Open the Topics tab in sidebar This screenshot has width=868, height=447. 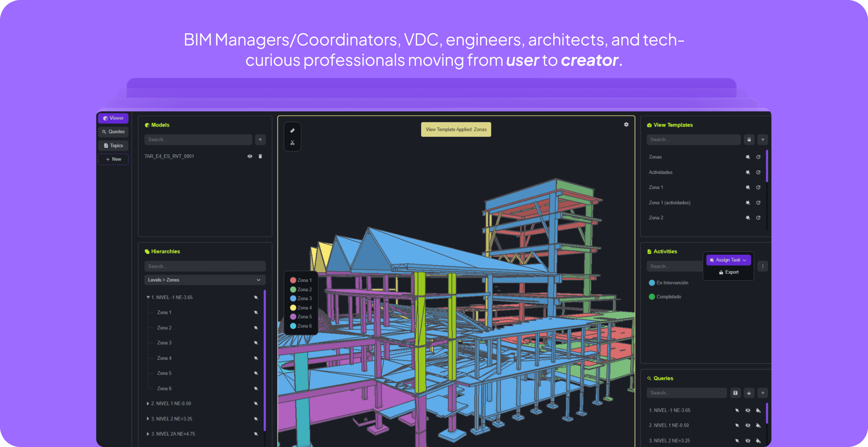point(113,145)
